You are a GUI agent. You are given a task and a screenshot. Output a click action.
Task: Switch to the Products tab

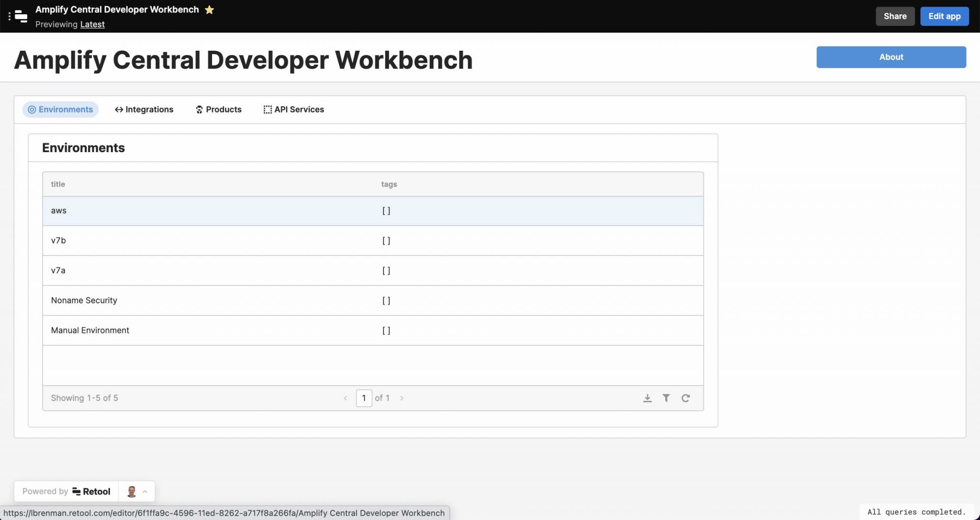click(x=219, y=110)
